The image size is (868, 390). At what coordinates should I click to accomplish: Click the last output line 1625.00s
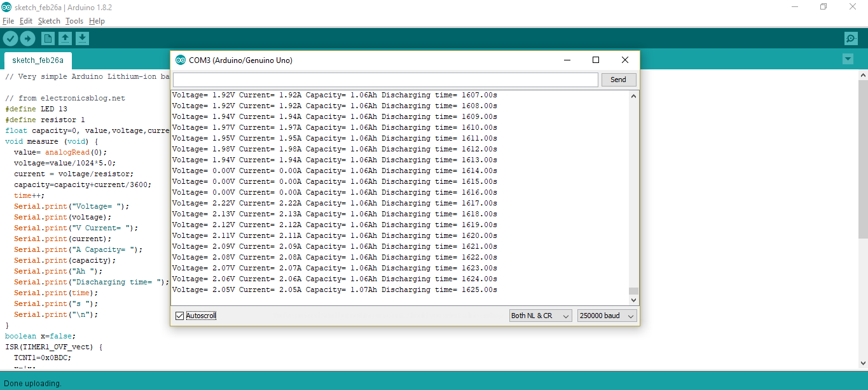[x=334, y=289]
